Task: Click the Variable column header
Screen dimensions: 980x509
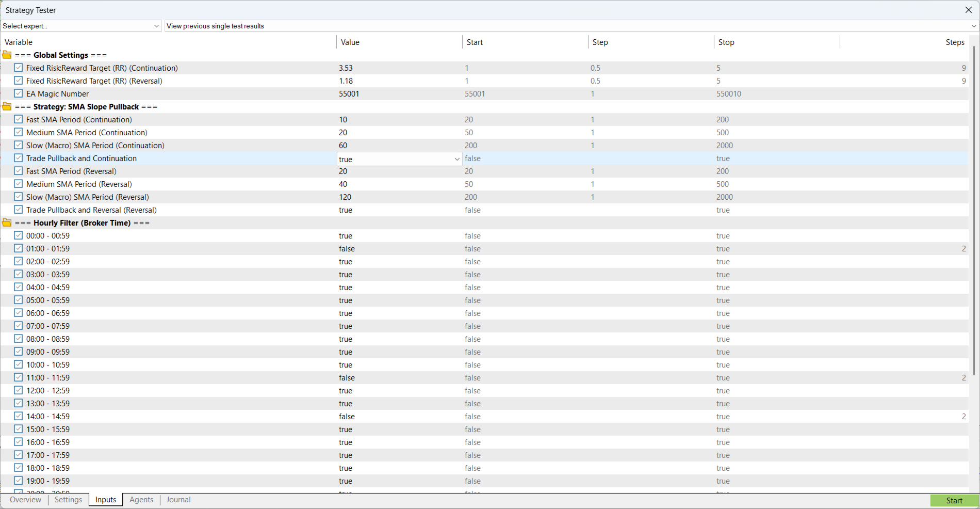Action: coord(19,42)
